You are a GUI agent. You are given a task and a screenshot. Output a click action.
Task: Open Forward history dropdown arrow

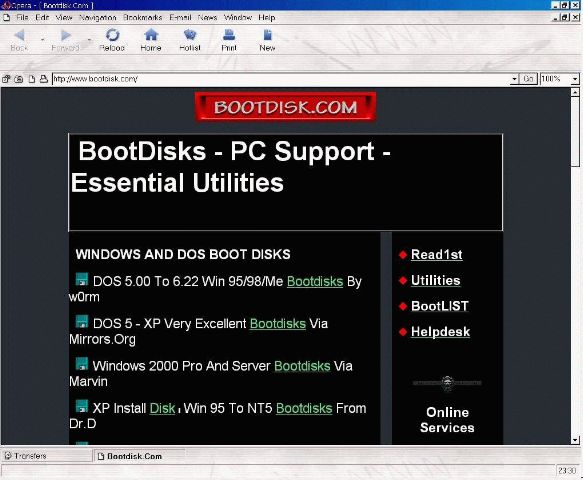tap(89, 39)
